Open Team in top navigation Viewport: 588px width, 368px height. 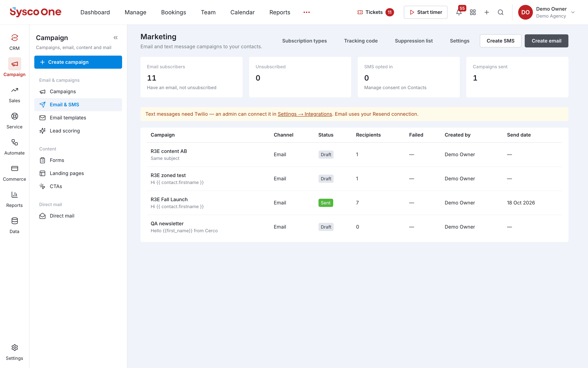coord(208,12)
